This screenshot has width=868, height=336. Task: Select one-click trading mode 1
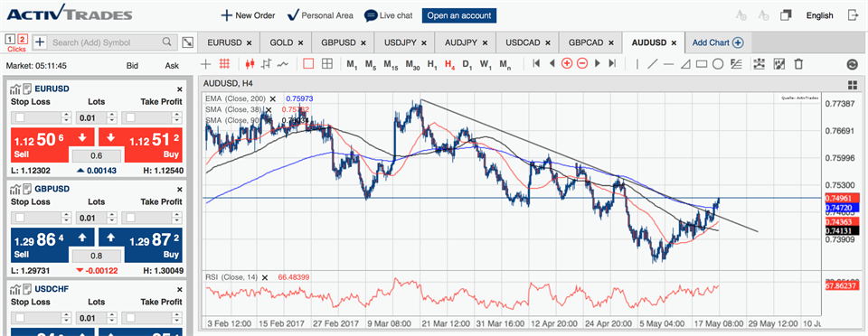(x=11, y=39)
